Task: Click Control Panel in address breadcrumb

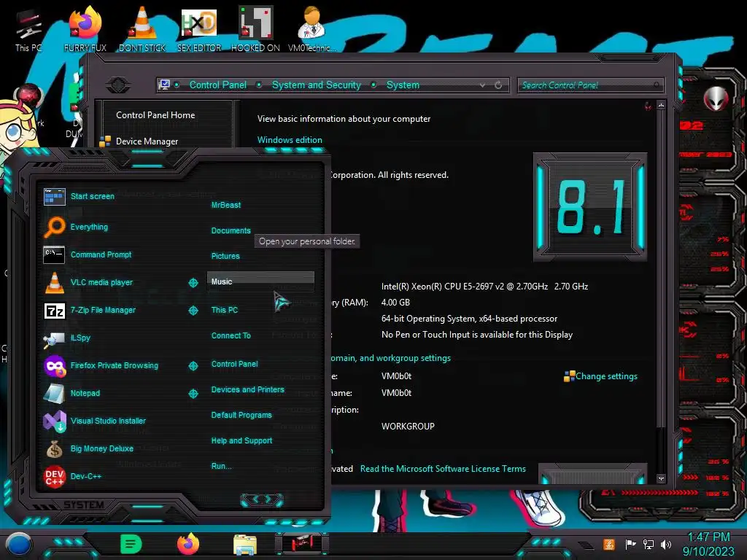Action: coord(217,85)
